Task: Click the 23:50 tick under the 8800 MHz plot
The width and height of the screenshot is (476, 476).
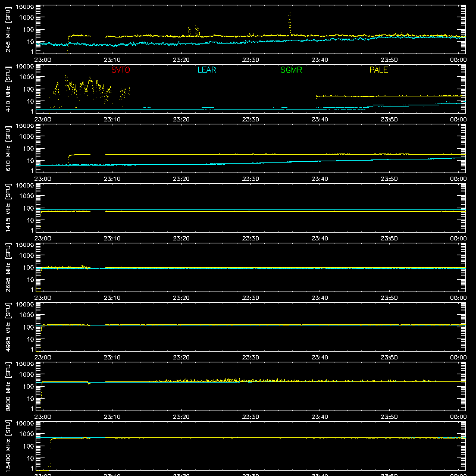Action: (389, 417)
